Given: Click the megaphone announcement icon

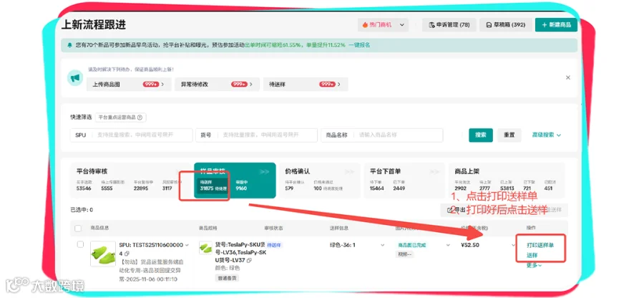Looking at the screenshot, I should pos(75,78).
